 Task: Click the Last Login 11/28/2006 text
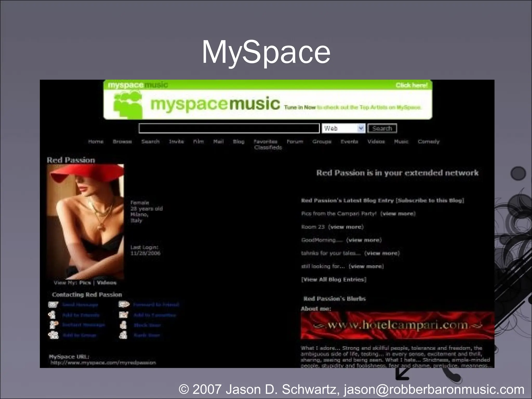(145, 250)
